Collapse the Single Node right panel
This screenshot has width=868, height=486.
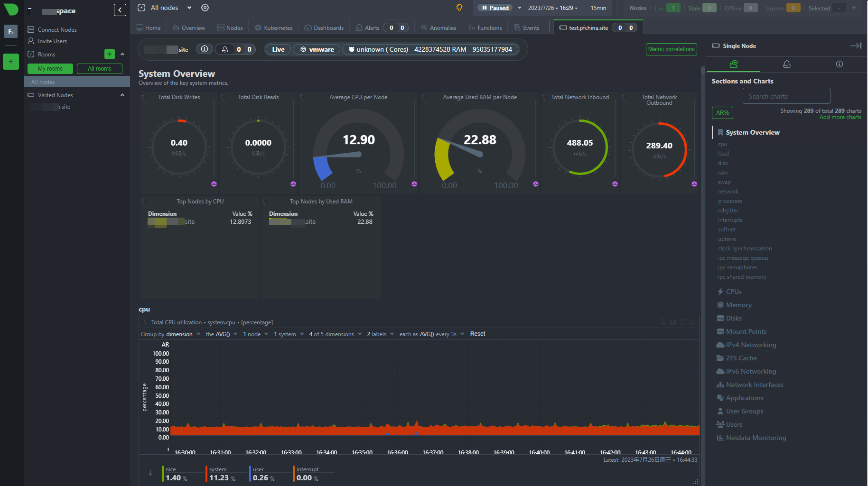pyautogui.click(x=855, y=46)
